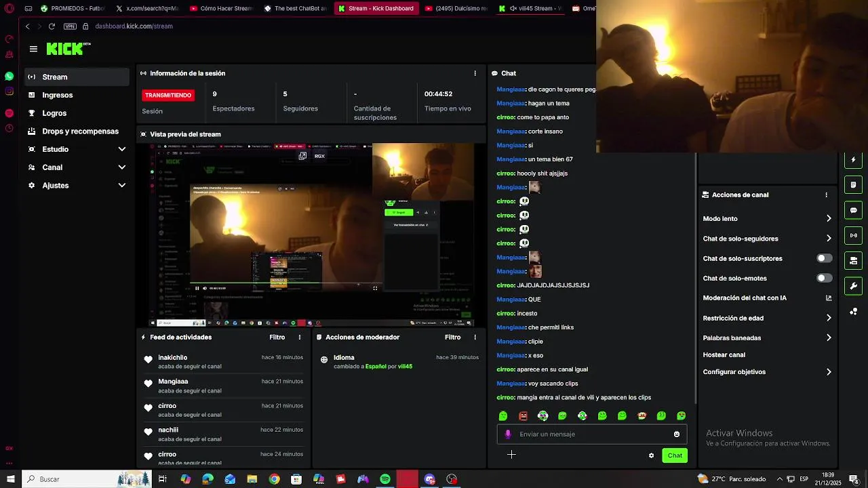The height and width of the screenshot is (488, 868).
Task: Click in the Enviar un mensaje field
Action: 593,434
